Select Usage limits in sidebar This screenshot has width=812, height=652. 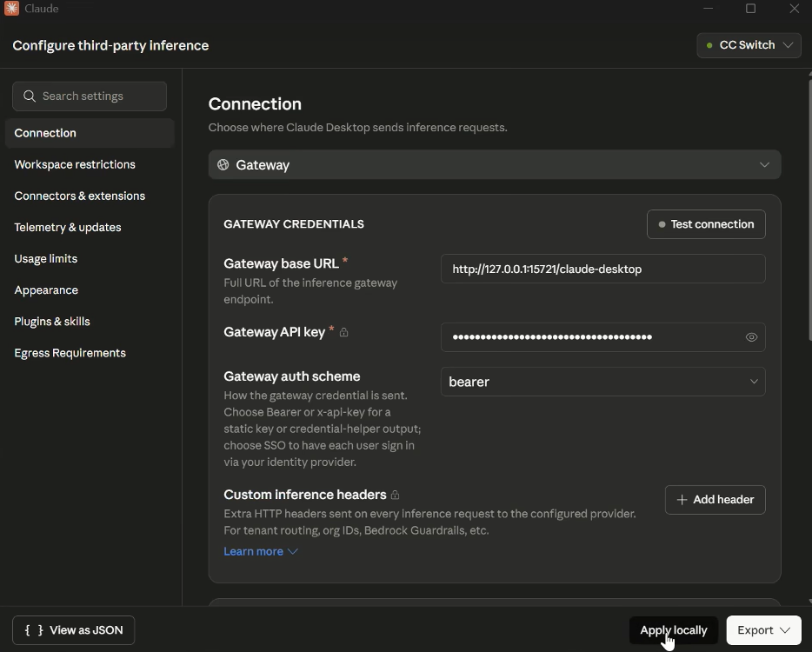point(90,259)
